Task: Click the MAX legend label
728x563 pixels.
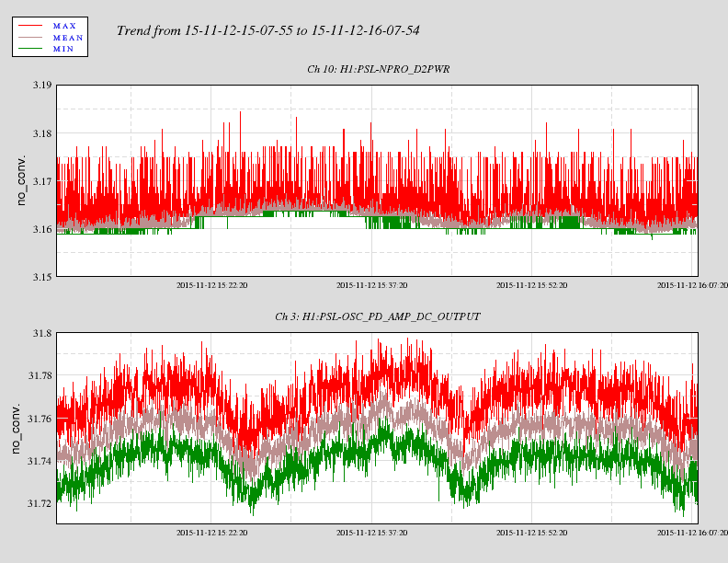Action: pyautogui.click(x=64, y=26)
